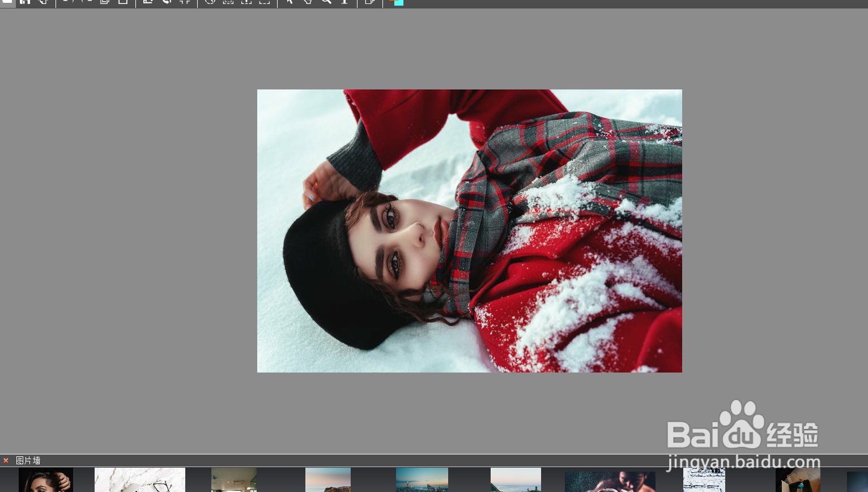Viewport: 868px width, 492px height.
Task: Open the woman portrait thumbnail in picture wall
Action: (x=46, y=480)
